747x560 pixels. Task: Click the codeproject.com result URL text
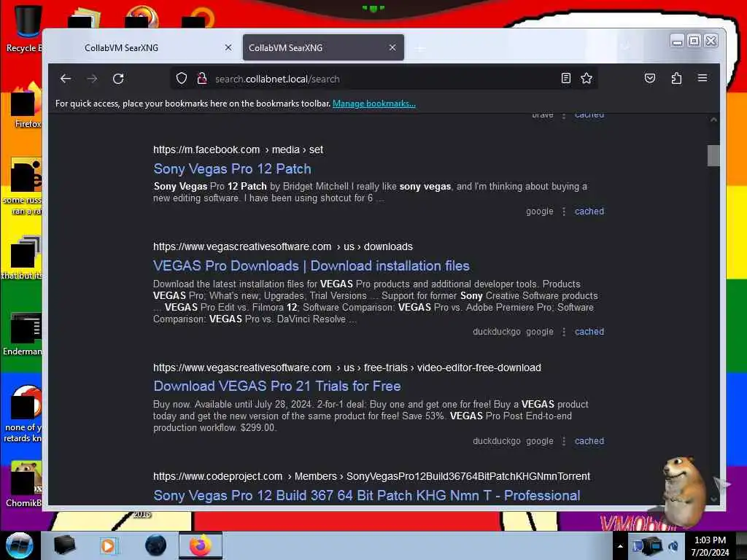[x=371, y=477]
